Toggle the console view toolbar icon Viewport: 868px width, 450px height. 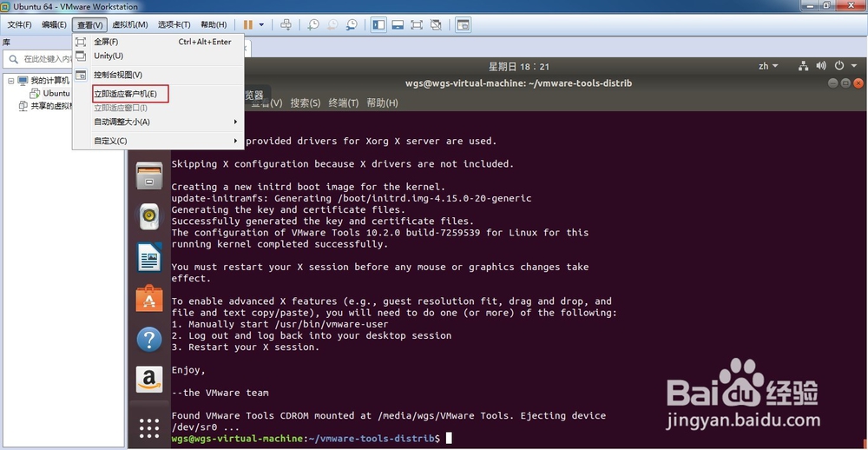pos(463,25)
